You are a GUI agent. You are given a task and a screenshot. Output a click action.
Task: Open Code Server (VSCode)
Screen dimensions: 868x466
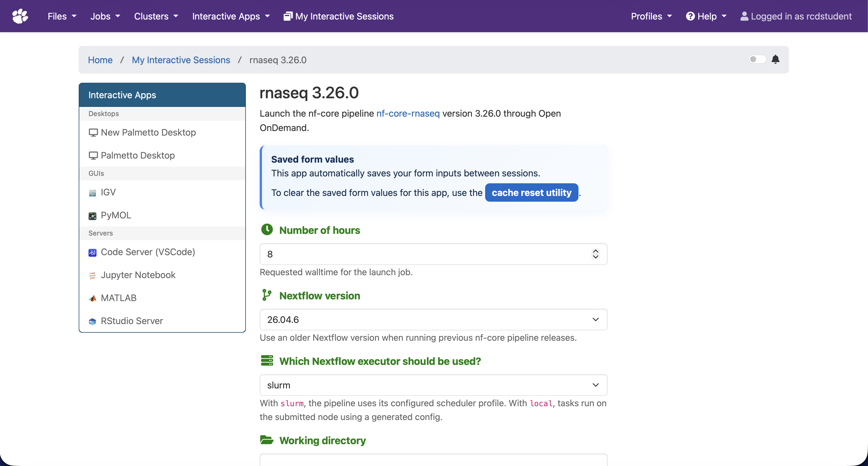click(162, 252)
